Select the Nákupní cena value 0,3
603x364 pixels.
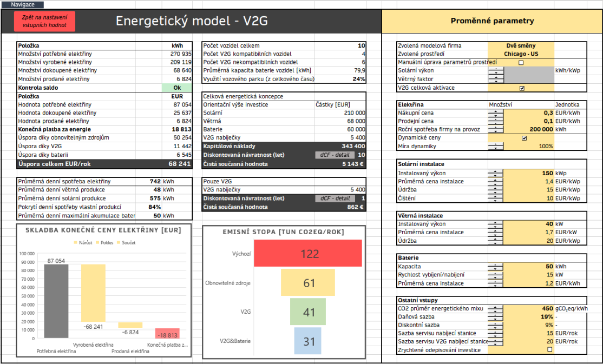(548, 113)
